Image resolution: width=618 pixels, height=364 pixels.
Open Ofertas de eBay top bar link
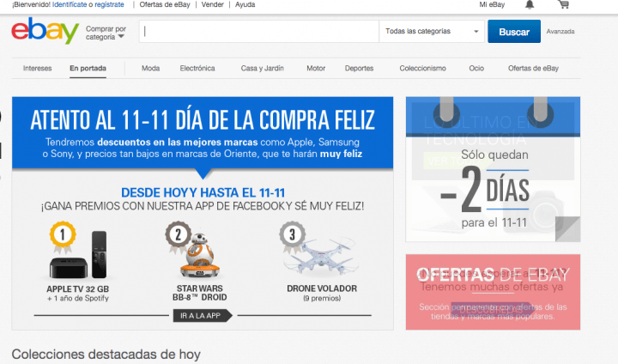point(165,5)
